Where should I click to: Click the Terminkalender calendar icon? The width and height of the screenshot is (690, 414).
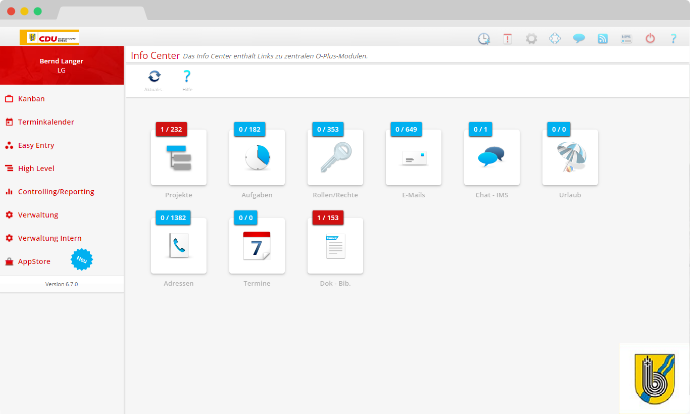tap(9, 122)
